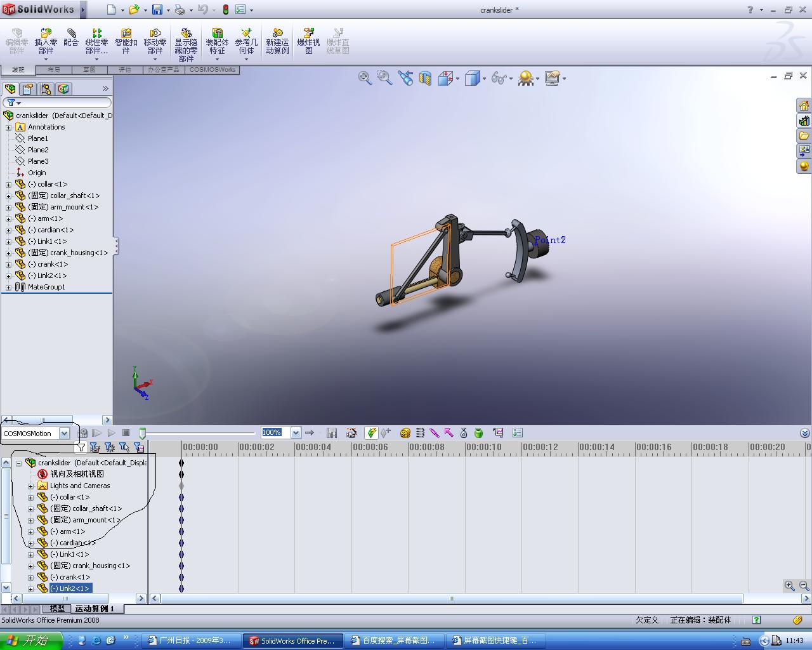Open the View Orientation dropdown arrow
Image resolution: width=812 pixels, height=650 pixels.
click(457, 79)
